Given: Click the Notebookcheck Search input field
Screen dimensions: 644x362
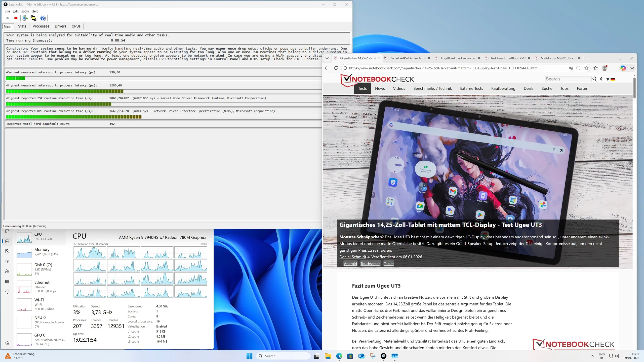Looking at the screenshot, I should point(568,79).
